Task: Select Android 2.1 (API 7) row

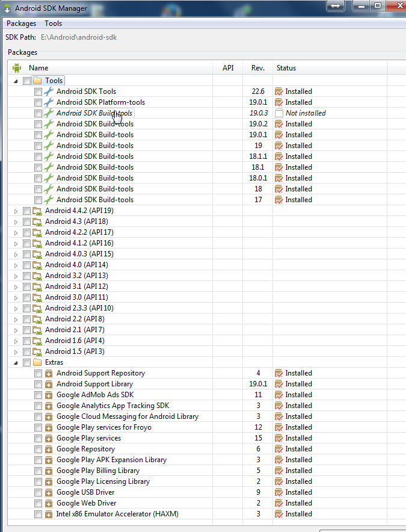Action: [x=197, y=330]
